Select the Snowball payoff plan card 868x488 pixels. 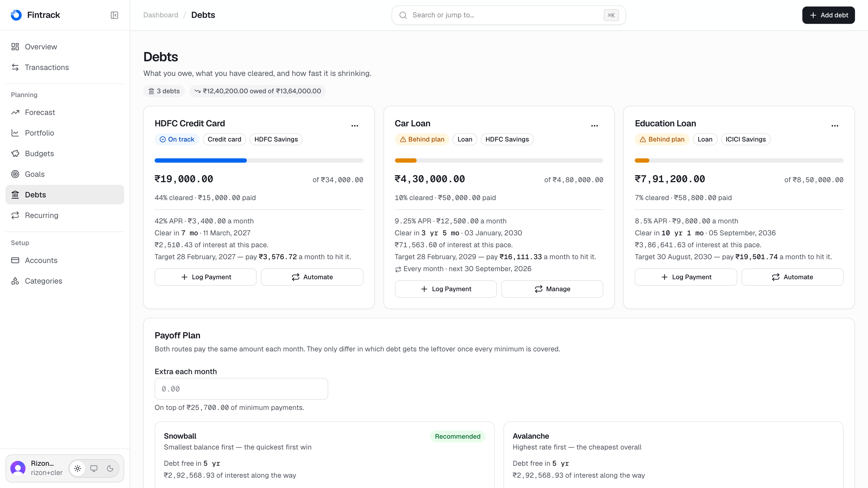pyautogui.click(x=324, y=455)
